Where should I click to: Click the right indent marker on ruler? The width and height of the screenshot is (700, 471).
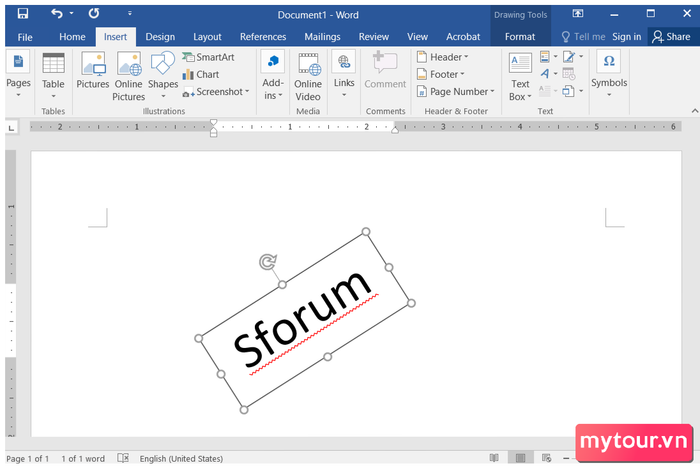(395, 130)
